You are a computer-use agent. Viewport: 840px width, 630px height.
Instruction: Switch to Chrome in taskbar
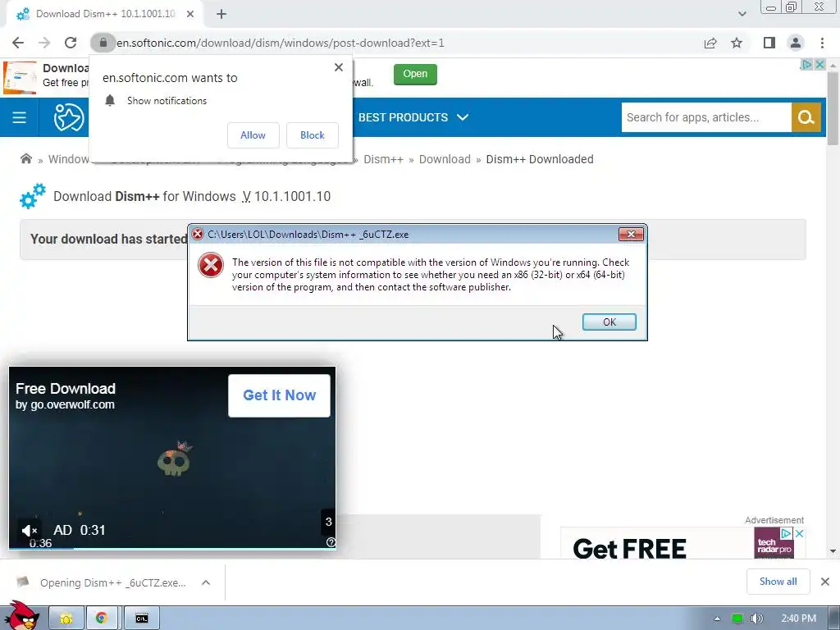pos(101,619)
